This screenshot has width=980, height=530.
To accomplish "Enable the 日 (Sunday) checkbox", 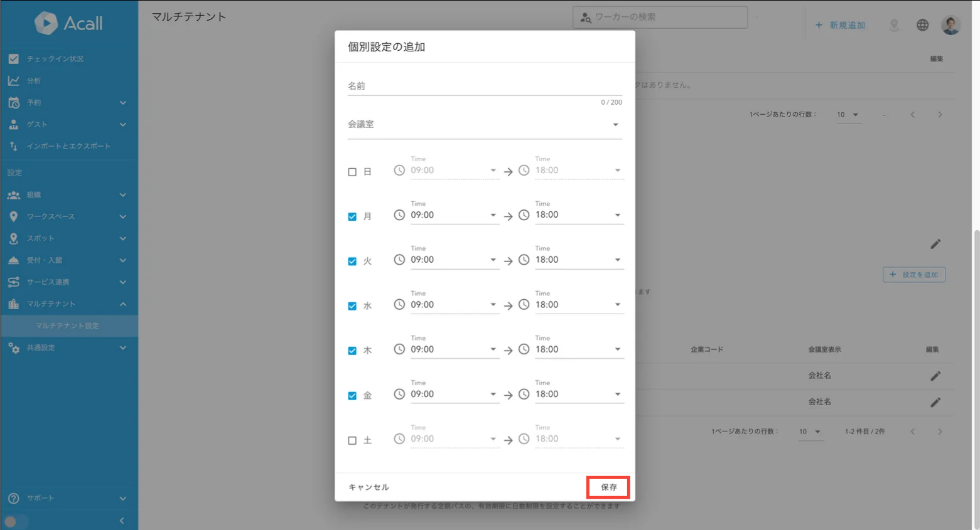I will click(352, 172).
